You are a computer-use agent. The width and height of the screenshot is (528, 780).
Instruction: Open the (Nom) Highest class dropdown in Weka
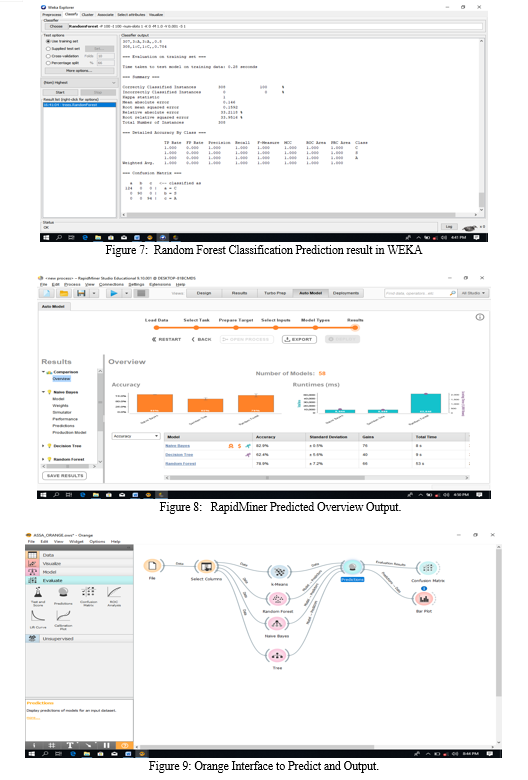[x=79, y=83]
